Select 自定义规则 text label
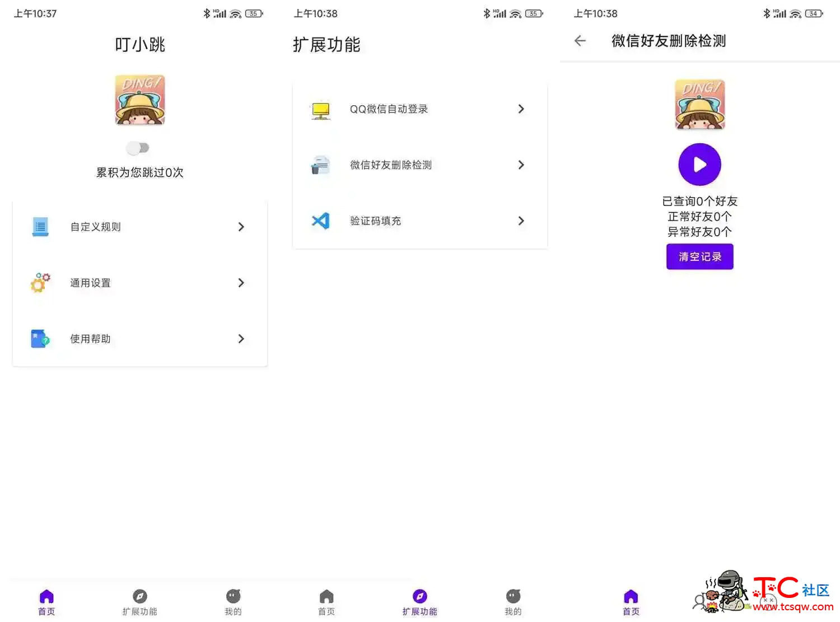 (x=95, y=227)
